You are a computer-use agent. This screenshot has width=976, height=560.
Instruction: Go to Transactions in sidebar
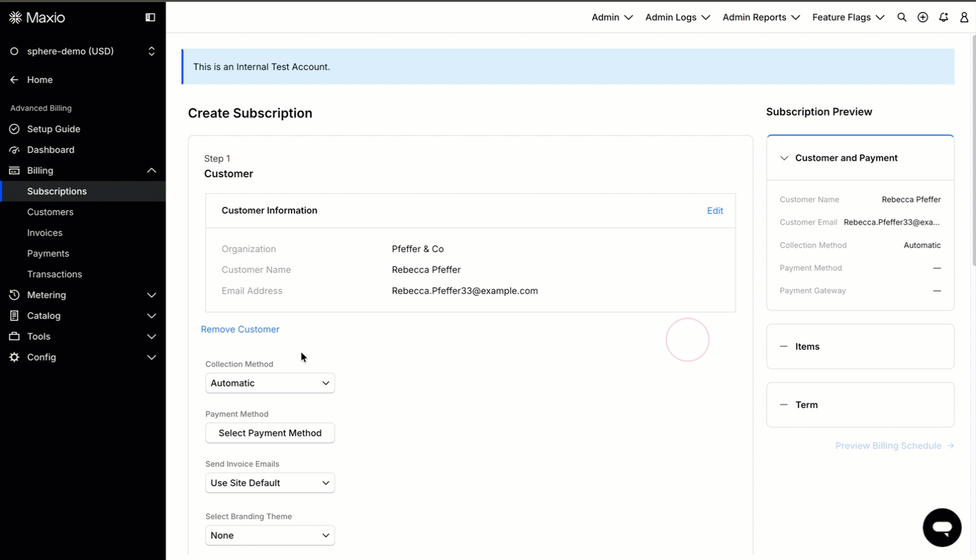(x=54, y=274)
